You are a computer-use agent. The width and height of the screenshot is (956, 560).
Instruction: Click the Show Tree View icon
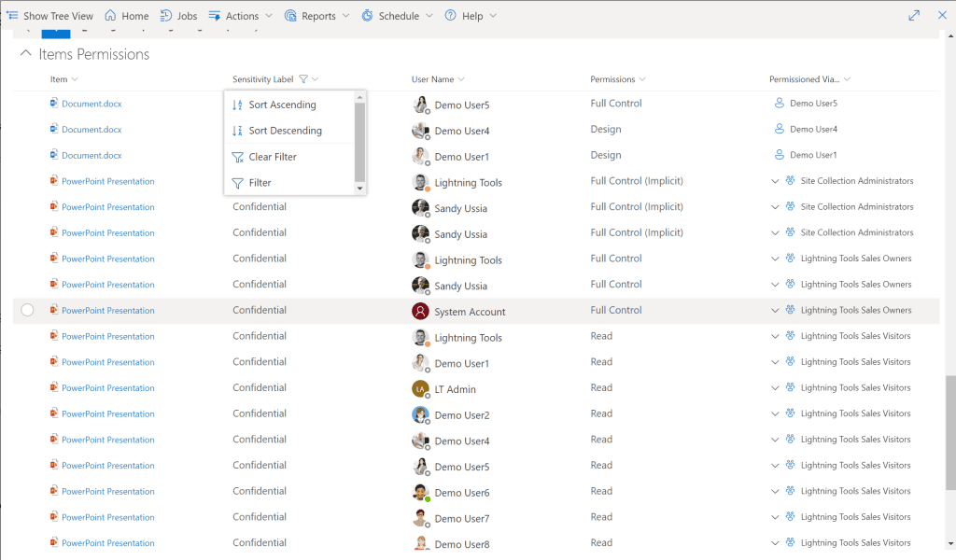(12, 15)
